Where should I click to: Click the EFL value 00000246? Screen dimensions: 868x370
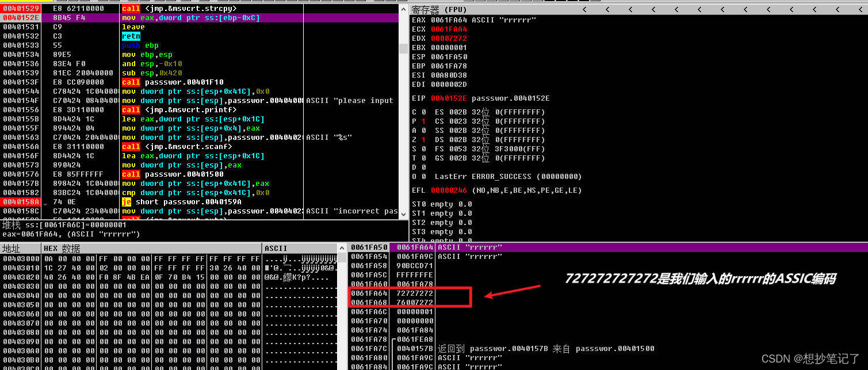[449, 190]
